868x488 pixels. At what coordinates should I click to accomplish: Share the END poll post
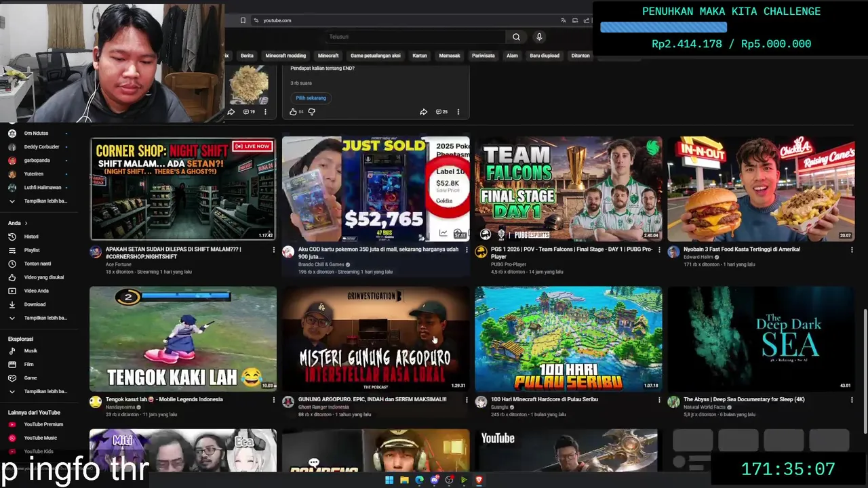(423, 112)
